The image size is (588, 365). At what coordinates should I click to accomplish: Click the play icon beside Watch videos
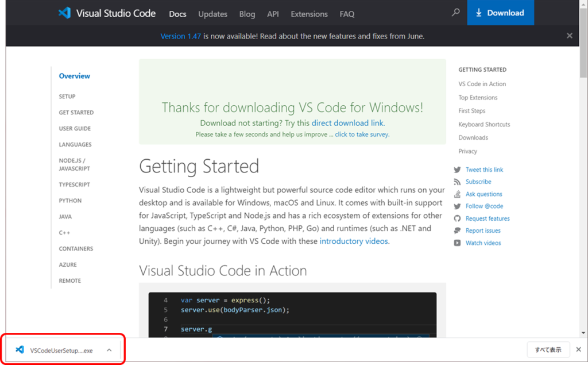coord(457,243)
